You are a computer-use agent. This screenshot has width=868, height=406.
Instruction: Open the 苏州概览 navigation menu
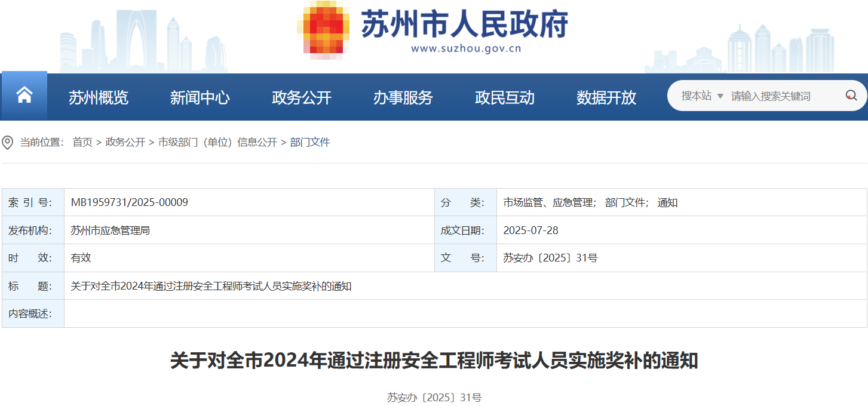(x=99, y=97)
